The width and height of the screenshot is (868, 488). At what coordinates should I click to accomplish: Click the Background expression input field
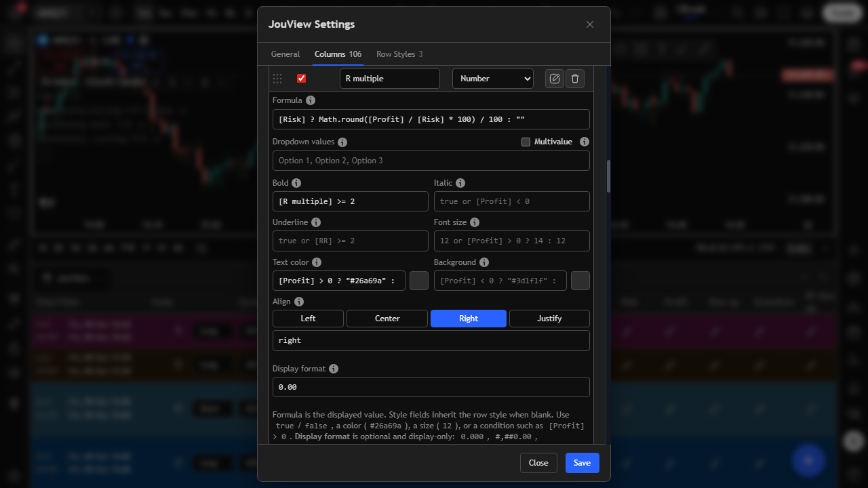pos(500,281)
